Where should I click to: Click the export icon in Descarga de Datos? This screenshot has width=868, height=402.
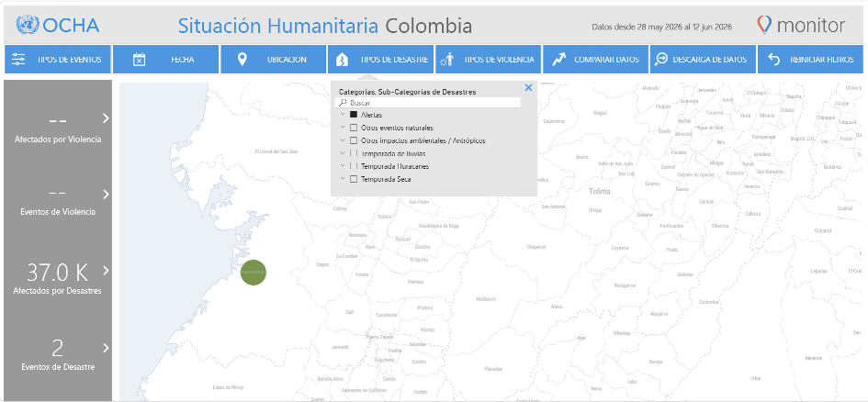(661, 59)
